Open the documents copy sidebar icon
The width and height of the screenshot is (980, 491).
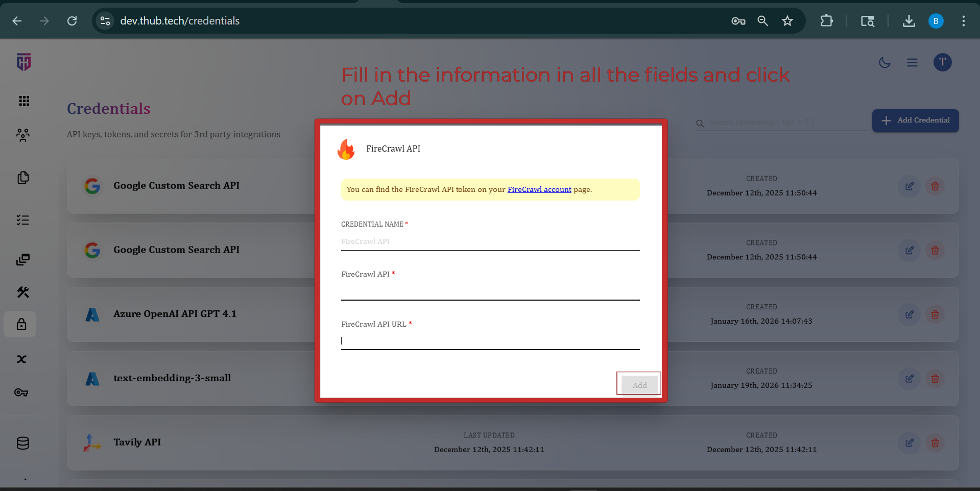point(23,178)
